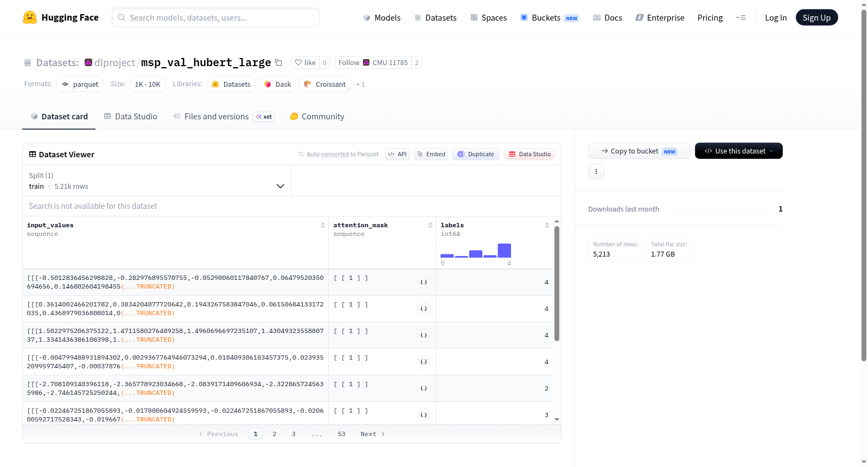Screen dimensions: 868x467
Task: Go to the Pricing page
Action: tap(710, 17)
